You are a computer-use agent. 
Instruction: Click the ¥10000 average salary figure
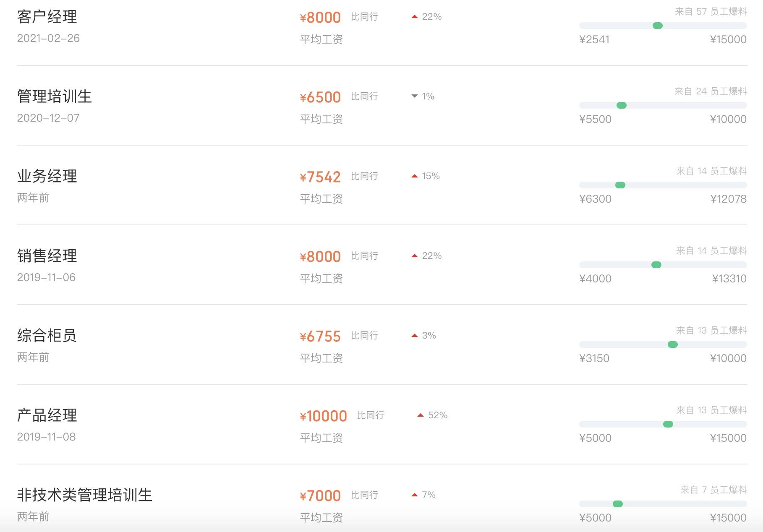tap(324, 416)
